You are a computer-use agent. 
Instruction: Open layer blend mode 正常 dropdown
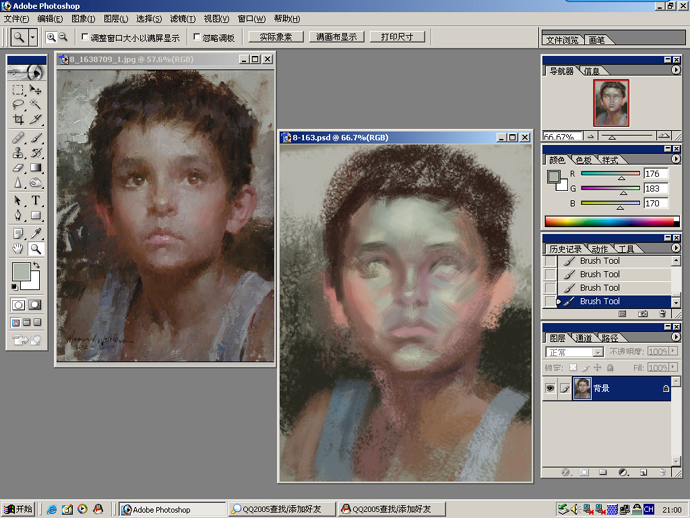598,352
